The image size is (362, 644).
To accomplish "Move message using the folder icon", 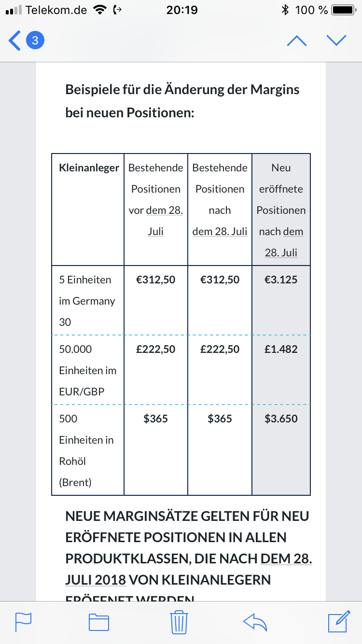I will tap(99, 622).
